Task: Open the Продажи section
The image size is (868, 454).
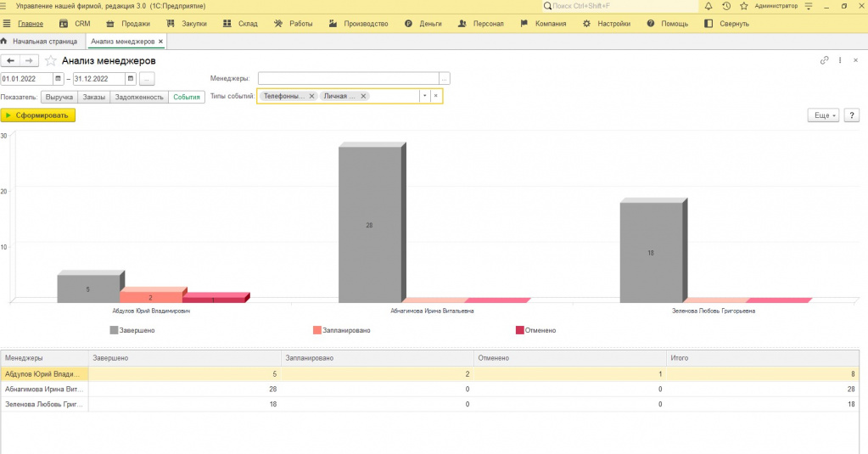Action: [x=128, y=24]
